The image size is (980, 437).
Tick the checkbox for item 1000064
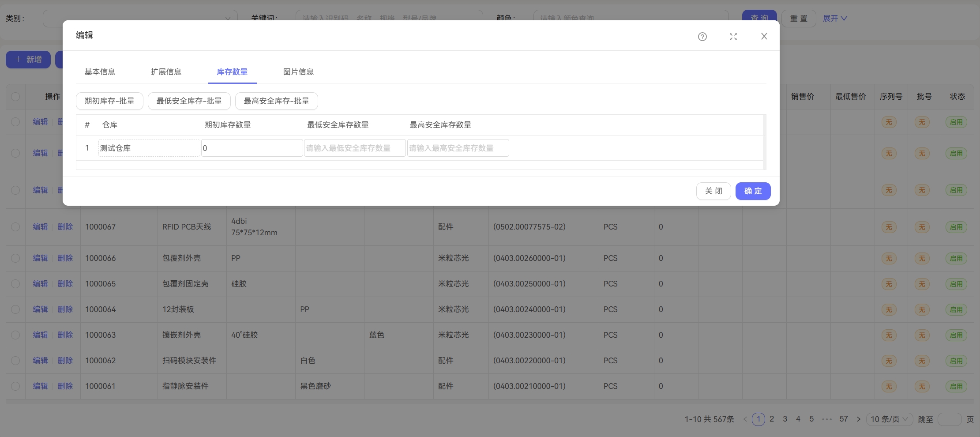tap(15, 309)
